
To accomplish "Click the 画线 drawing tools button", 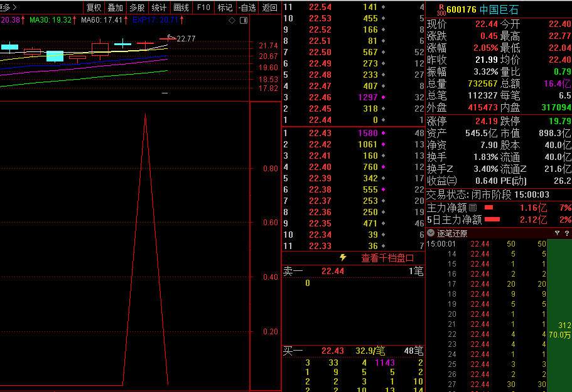I will coord(181,8).
